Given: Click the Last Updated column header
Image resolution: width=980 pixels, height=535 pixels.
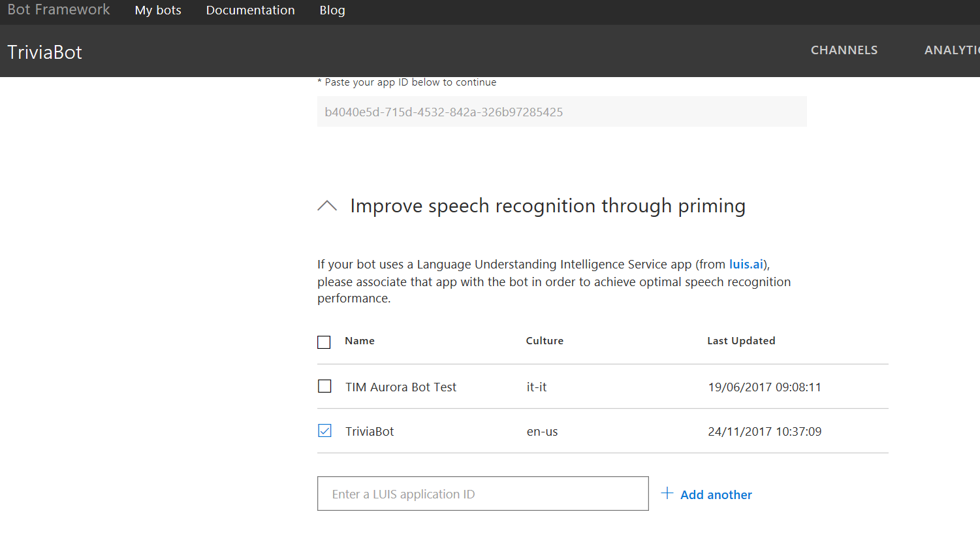Looking at the screenshot, I should pos(741,341).
